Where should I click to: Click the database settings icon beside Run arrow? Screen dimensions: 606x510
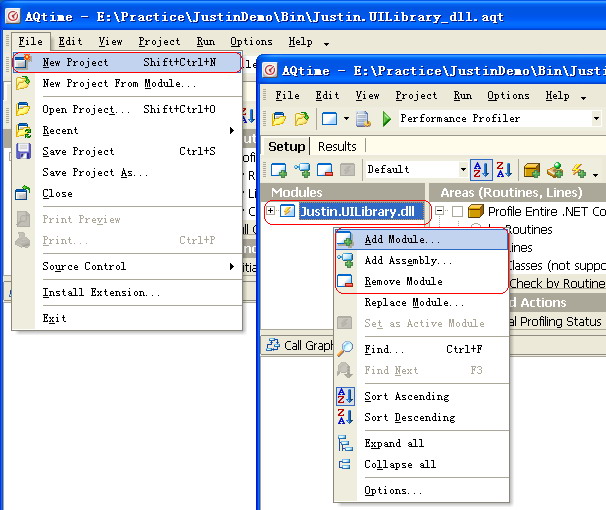pyautogui.click(x=363, y=119)
